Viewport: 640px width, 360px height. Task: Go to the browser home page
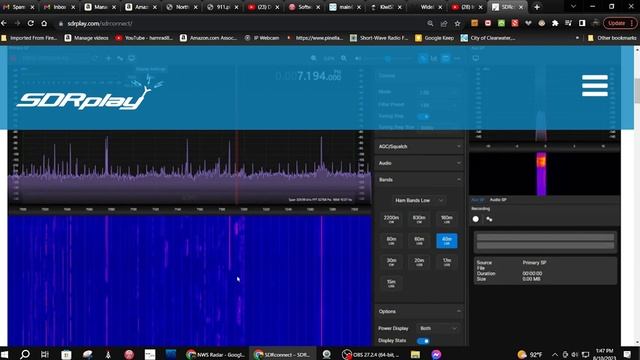pyautogui.click(x=44, y=24)
